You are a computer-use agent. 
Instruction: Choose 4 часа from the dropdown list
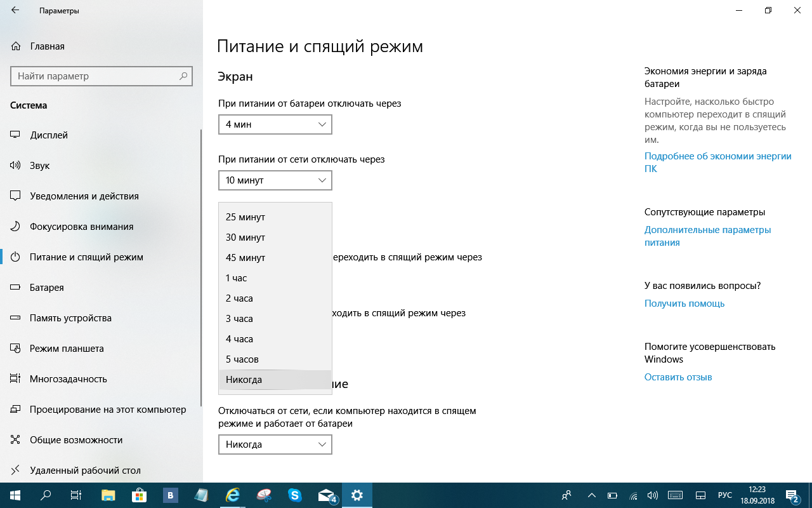[275, 339]
